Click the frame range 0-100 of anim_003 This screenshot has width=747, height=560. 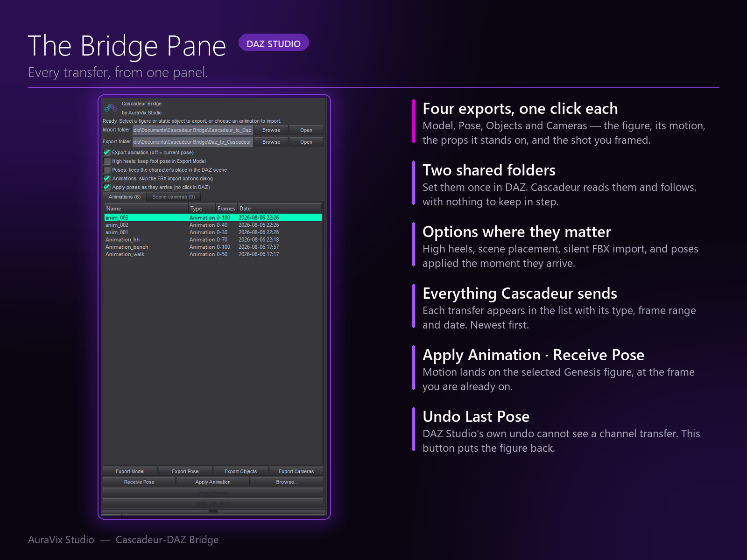click(223, 217)
